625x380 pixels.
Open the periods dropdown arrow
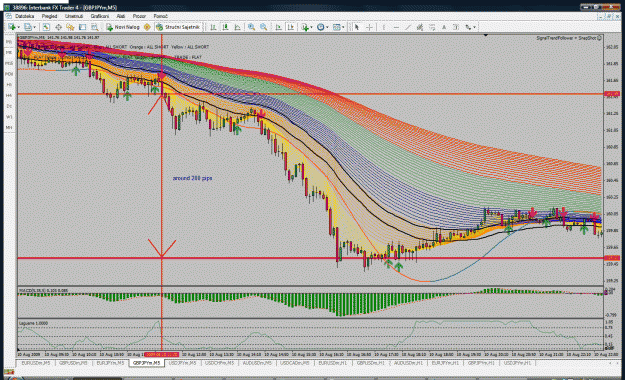pos(327,28)
